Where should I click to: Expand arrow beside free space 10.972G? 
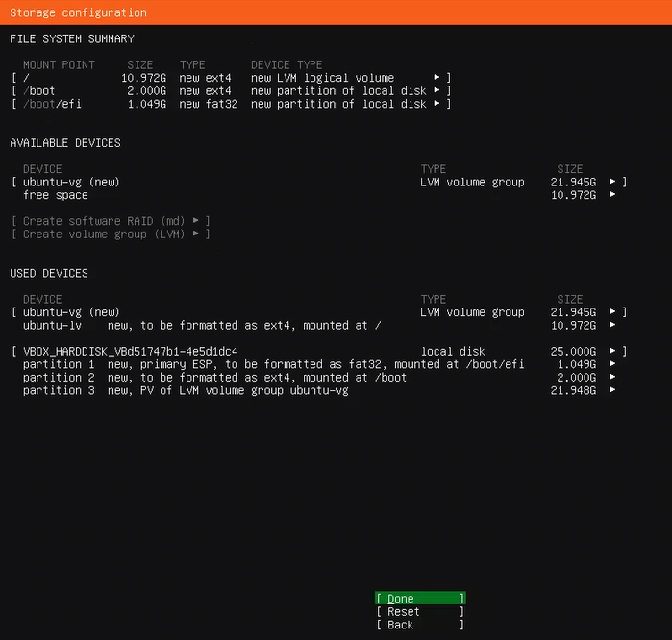[612, 195]
